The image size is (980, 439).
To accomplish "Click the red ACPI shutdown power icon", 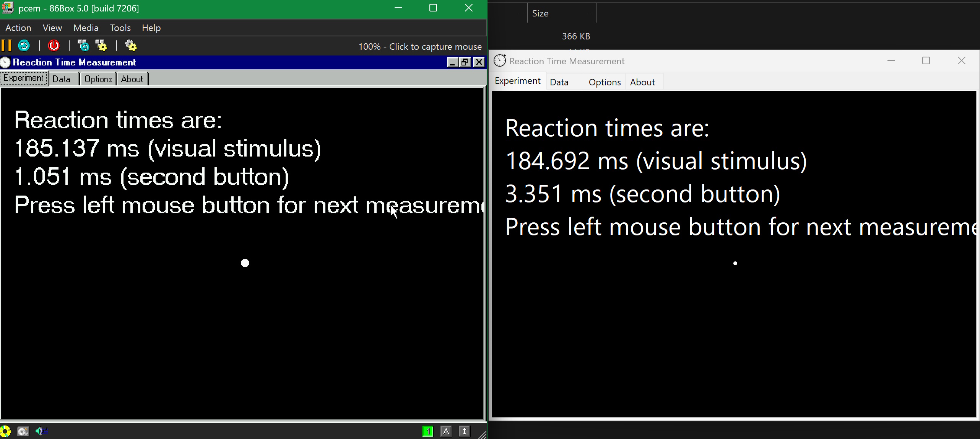I will tap(54, 46).
